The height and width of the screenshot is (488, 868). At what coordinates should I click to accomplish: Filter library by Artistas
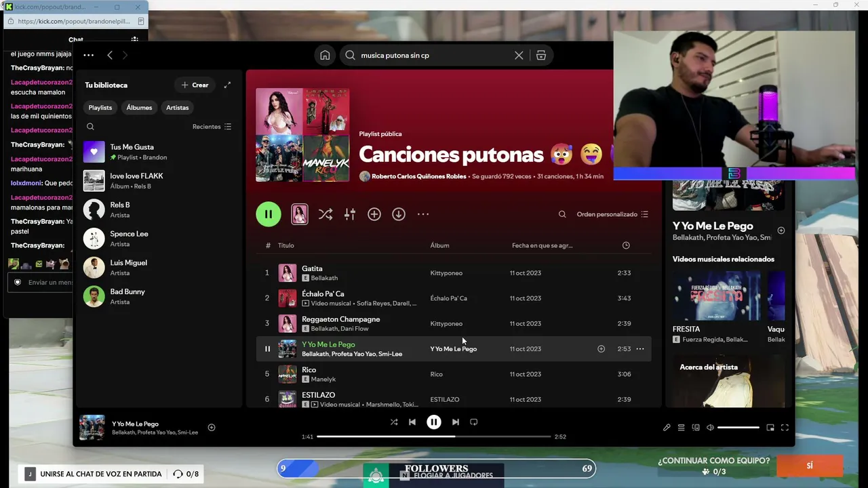(178, 108)
